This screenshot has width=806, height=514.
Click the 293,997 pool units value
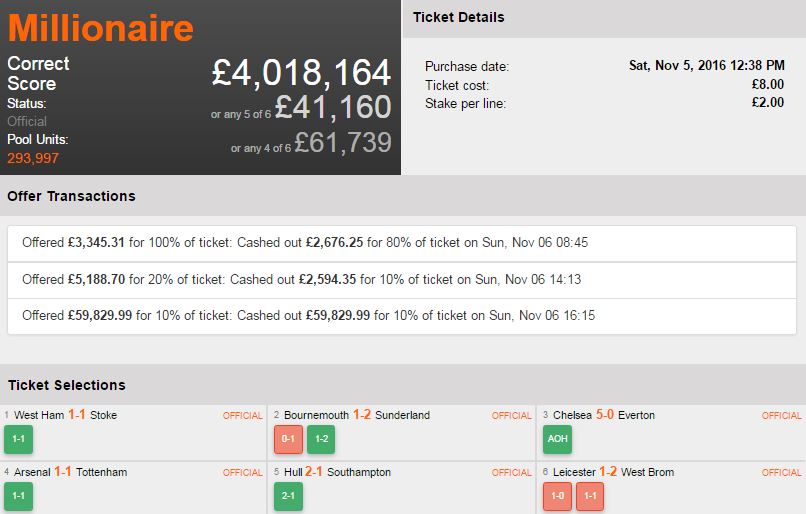point(33,158)
